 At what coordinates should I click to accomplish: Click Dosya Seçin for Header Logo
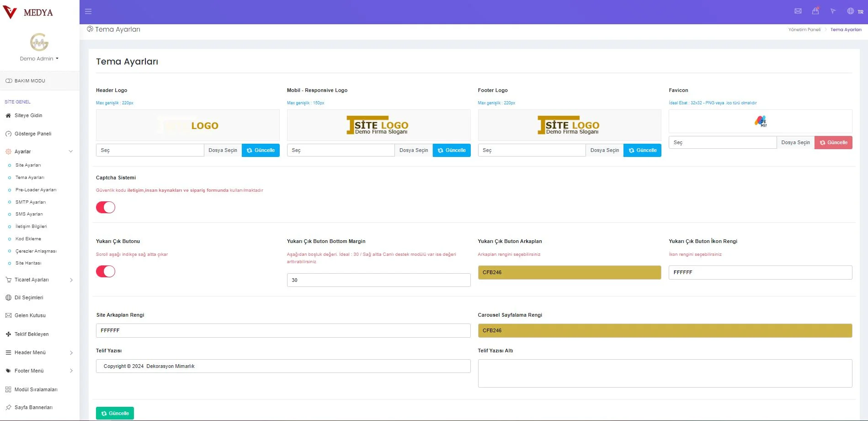click(x=223, y=151)
